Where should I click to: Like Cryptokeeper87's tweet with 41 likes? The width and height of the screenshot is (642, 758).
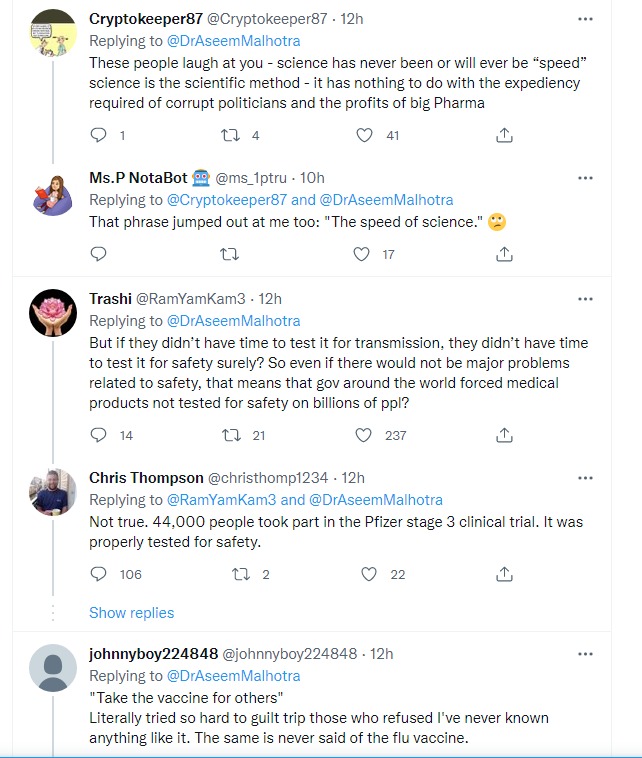click(366, 135)
